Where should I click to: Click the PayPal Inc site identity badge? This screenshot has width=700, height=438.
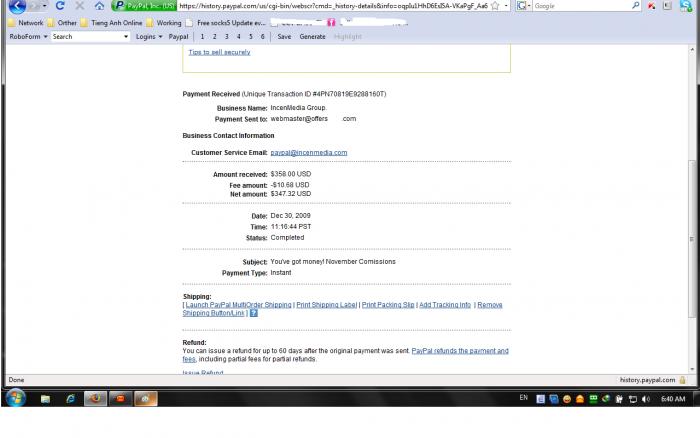(x=144, y=6)
